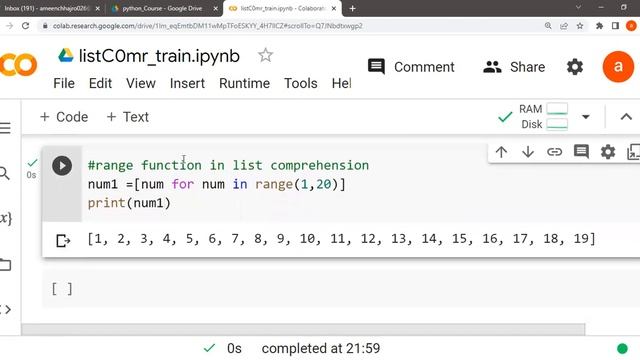The width and height of the screenshot is (640, 360).
Task: Open notebook settings gear in header
Action: (x=575, y=67)
